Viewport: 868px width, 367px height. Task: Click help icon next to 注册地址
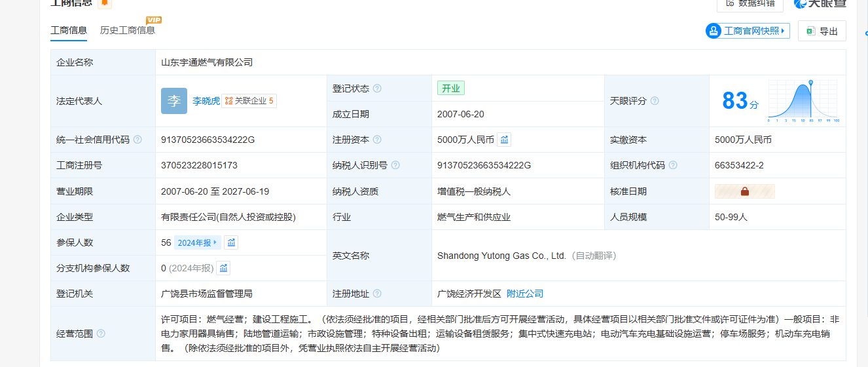(377, 294)
